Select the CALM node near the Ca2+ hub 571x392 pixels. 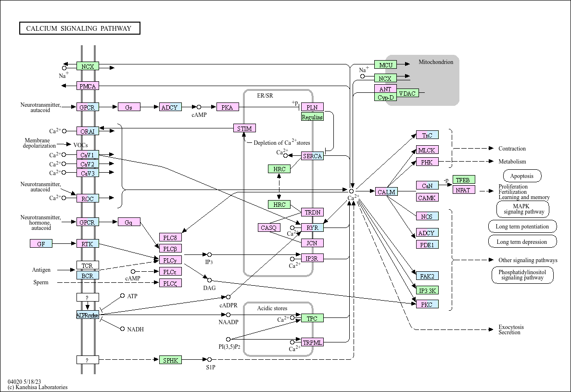pos(387,191)
